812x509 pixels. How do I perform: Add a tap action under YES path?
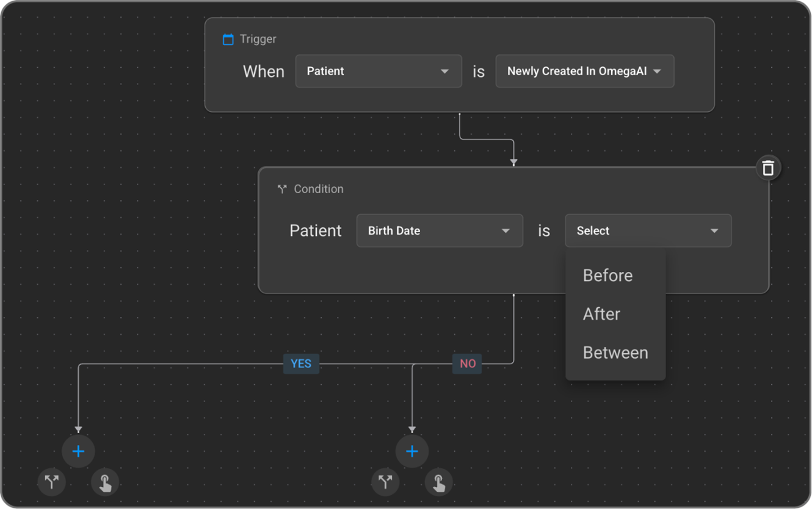(105, 482)
